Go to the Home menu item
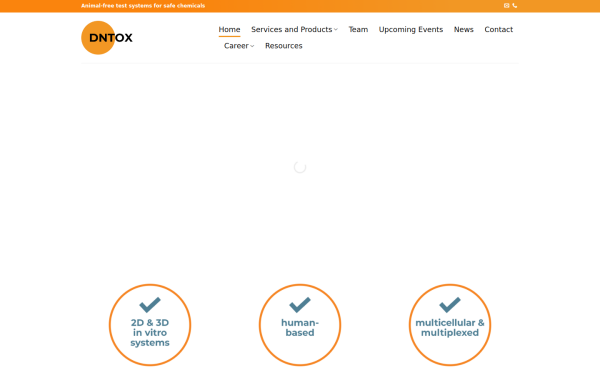This screenshot has width=600, height=375. pos(229,29)
